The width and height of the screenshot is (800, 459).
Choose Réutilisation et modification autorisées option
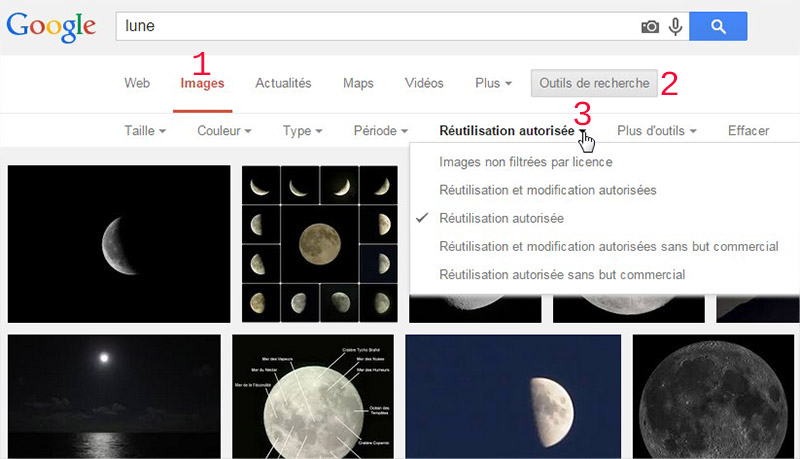tap(547, 190)
